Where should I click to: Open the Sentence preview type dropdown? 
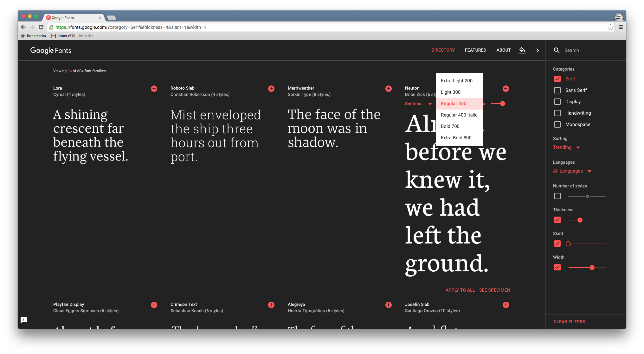click(x=418, y=104)
